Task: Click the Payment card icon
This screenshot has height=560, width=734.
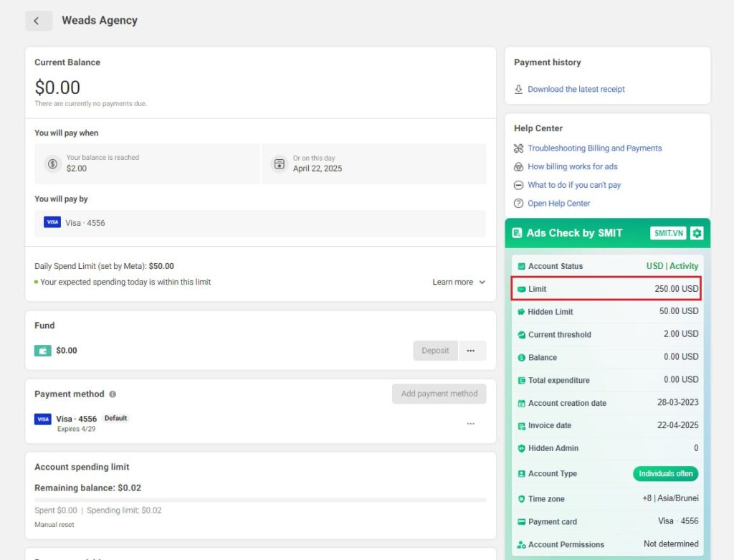Action: pyautogui.click(x=522, y=522)
